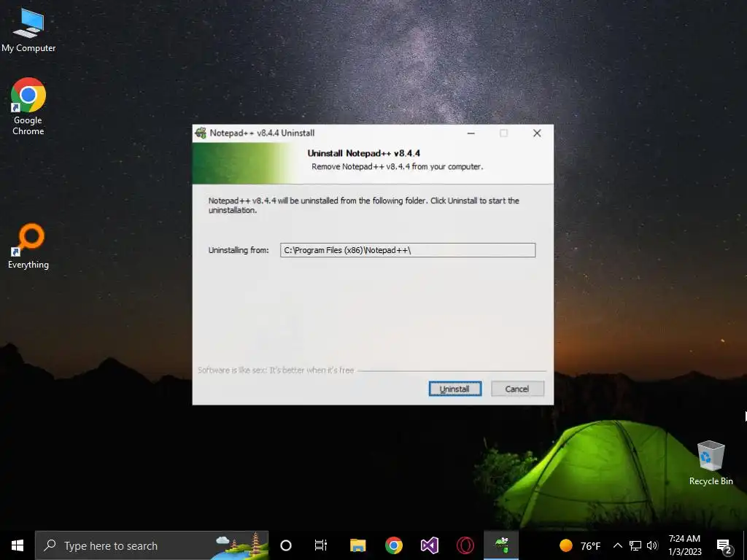747x560 pixels.
Task: Select the Recycle Bin desktop icon
Action: click(711, 463)
